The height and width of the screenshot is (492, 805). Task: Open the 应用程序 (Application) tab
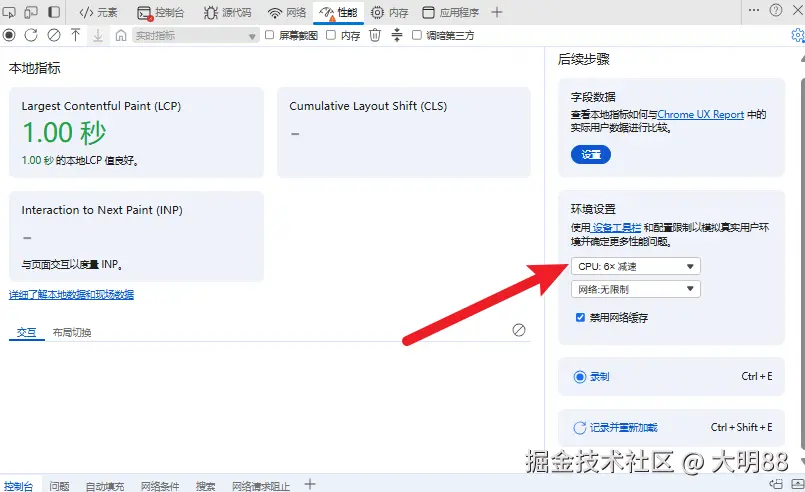[450, 12]
